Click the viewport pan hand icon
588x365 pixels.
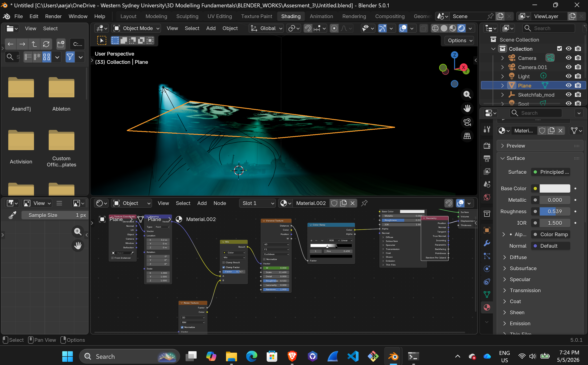467,108
